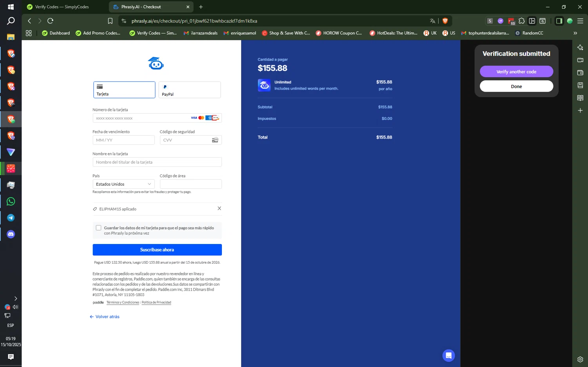Open File Explorer from taskbar

coord(11,37)
